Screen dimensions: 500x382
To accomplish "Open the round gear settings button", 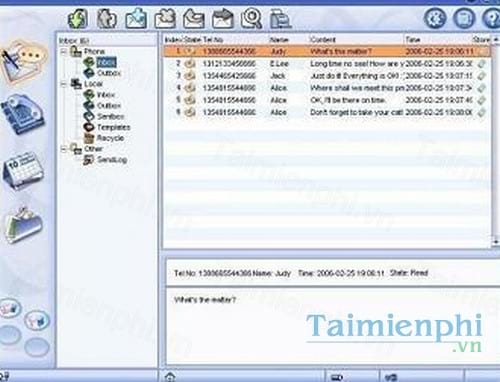I will (x=435, y=18).
